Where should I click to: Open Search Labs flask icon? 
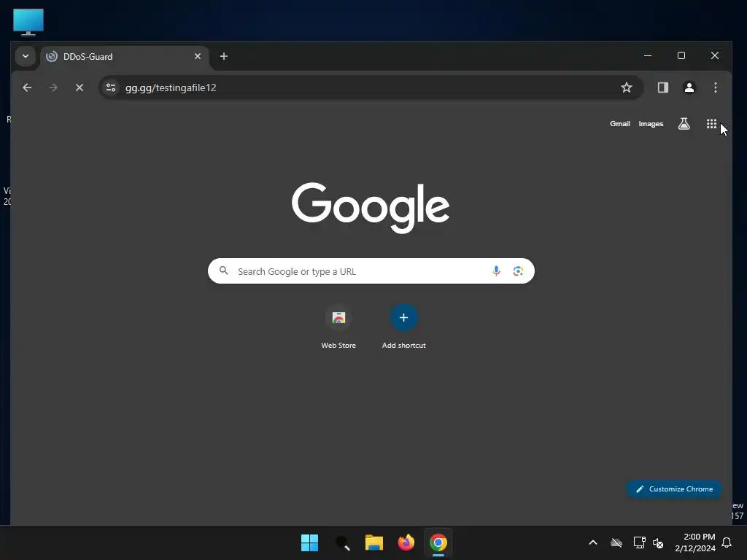(x=684, y=124)
